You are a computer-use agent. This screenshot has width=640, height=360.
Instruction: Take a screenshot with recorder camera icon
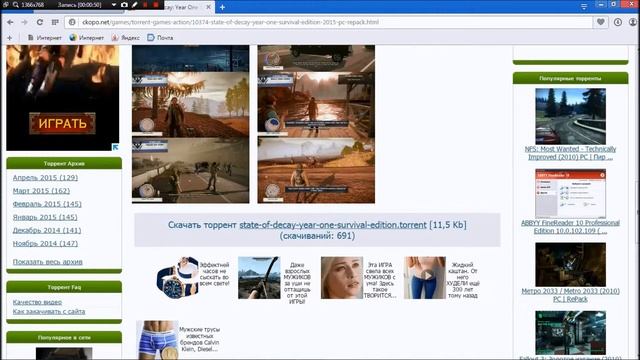(124, 5)
